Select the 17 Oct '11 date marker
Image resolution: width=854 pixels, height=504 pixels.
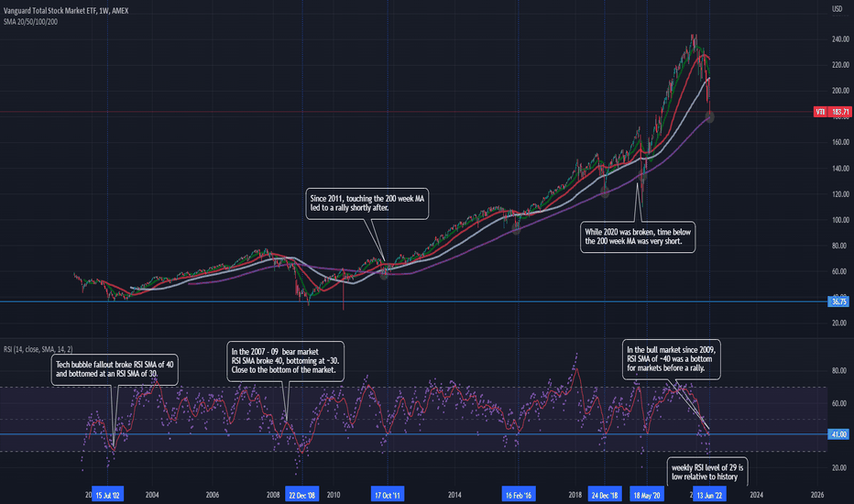pyautogui.click(x=388, y=495)
